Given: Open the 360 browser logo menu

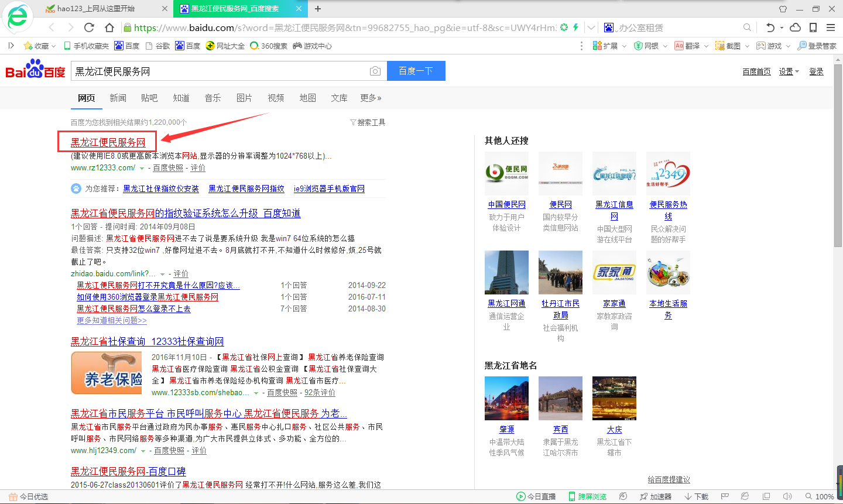Looking at the screenshot, I should 18,17.
